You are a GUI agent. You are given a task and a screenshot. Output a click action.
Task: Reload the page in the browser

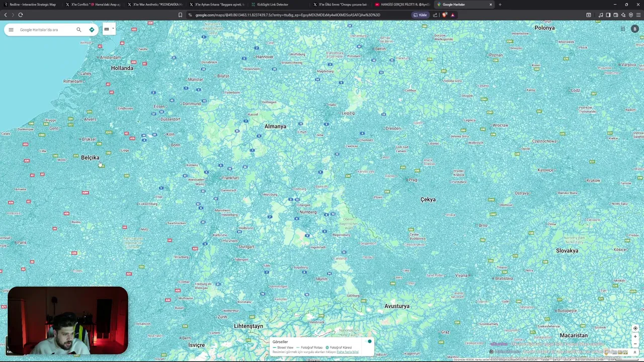pos(21,15)
